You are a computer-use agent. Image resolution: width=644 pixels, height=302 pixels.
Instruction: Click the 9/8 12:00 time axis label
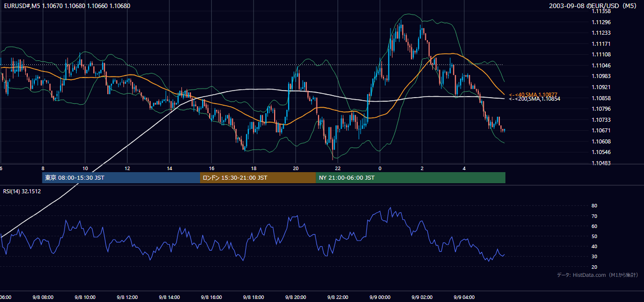click(127, 297)
